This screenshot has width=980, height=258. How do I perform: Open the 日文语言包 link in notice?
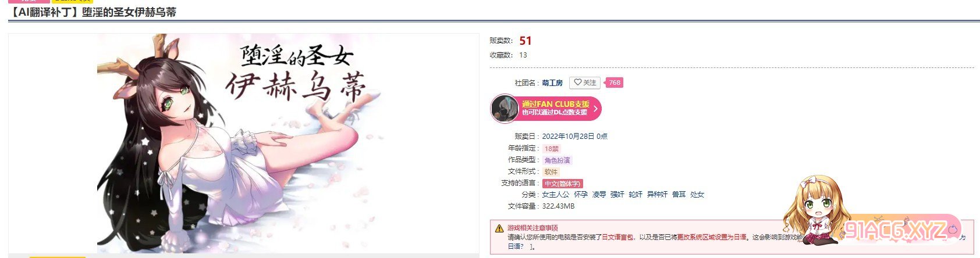click(617, 237)
